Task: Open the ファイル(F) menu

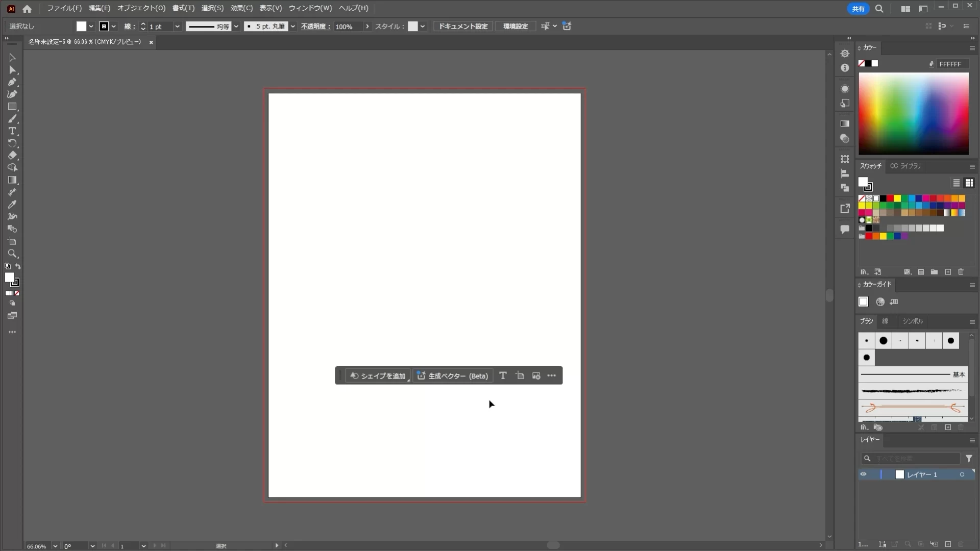Action: pyautogui.click(x=64, y=8)
